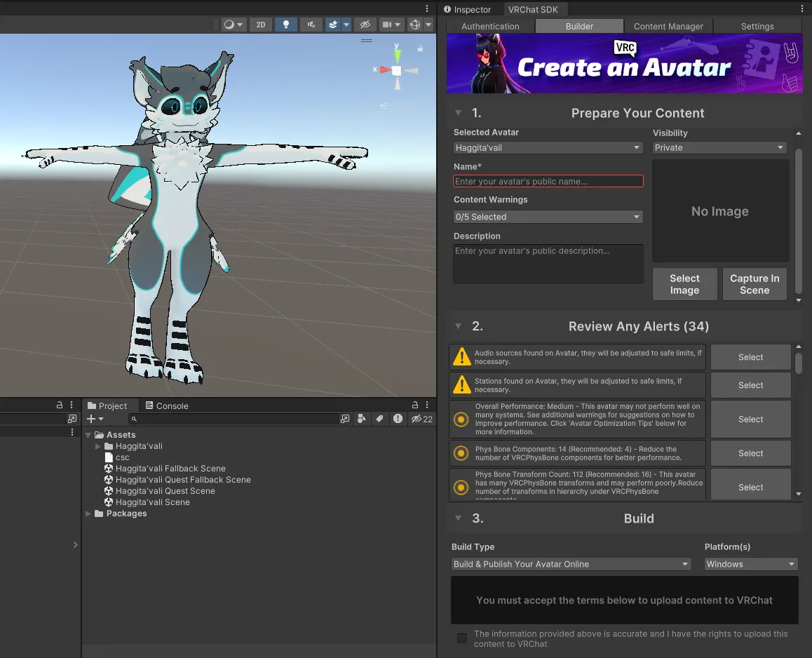Click the Phys Bone Components rating icon
The width and height of the screenshot is (812, 658).
pos(461,453)
